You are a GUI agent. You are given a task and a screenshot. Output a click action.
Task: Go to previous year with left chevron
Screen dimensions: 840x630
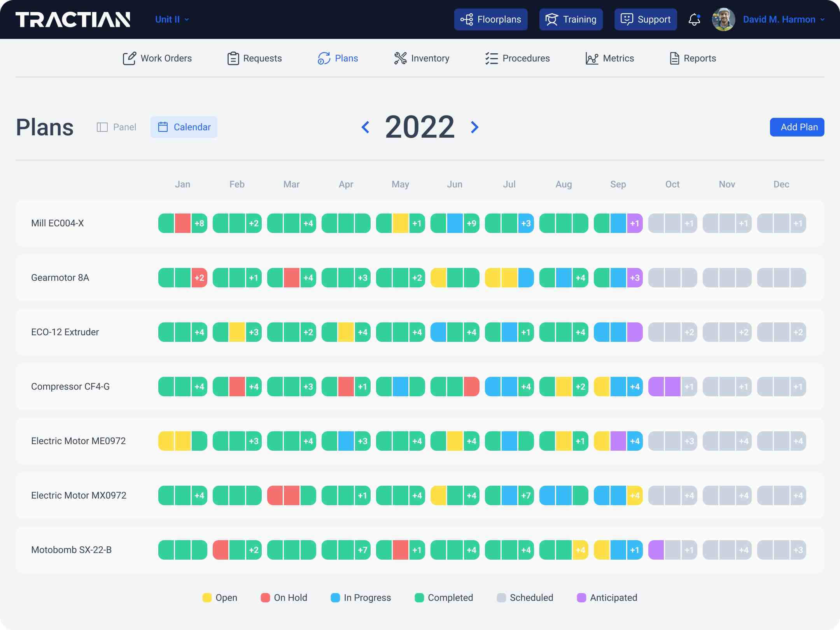point(365,127)
